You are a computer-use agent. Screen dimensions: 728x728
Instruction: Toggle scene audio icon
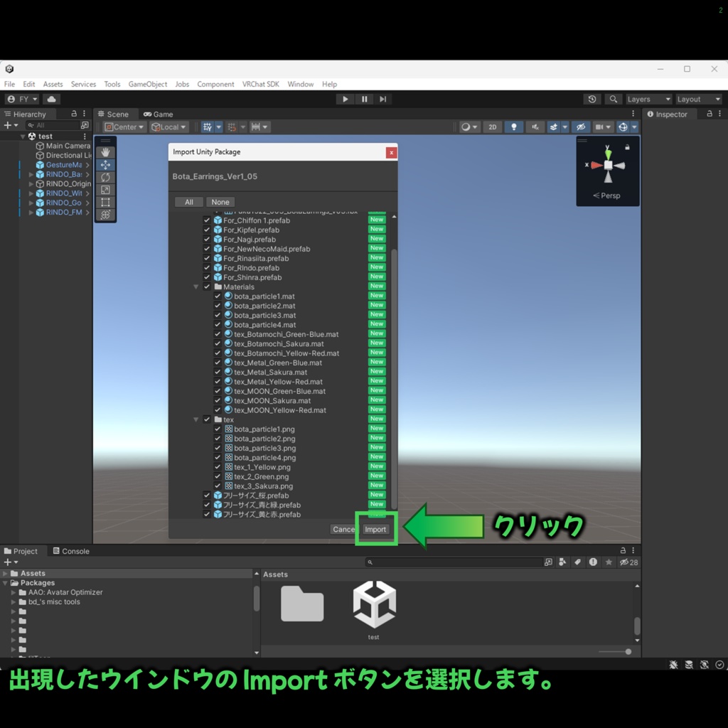click(535, 127)
